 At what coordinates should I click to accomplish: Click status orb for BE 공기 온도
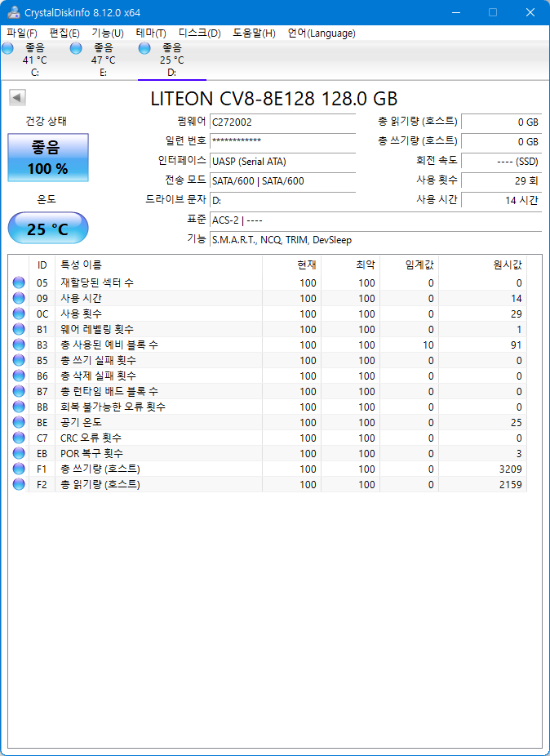click(19, 422)
